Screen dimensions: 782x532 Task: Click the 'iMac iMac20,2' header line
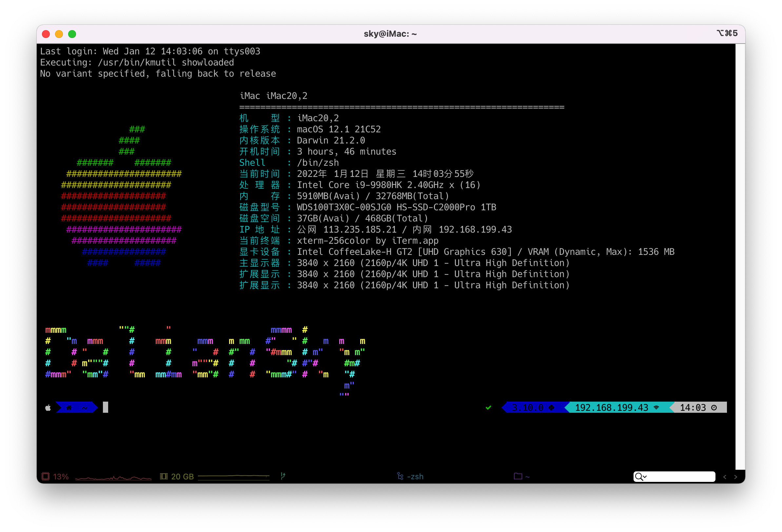tap(273, 96)
